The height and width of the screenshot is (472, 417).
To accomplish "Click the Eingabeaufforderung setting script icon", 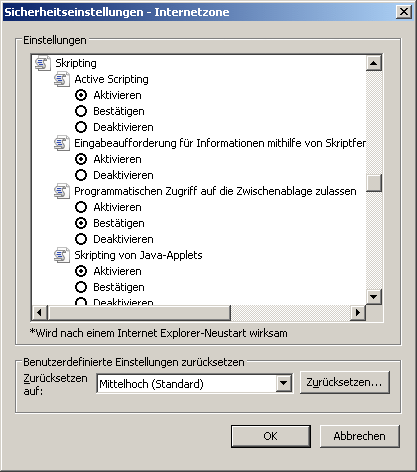I will click(62, 143).
